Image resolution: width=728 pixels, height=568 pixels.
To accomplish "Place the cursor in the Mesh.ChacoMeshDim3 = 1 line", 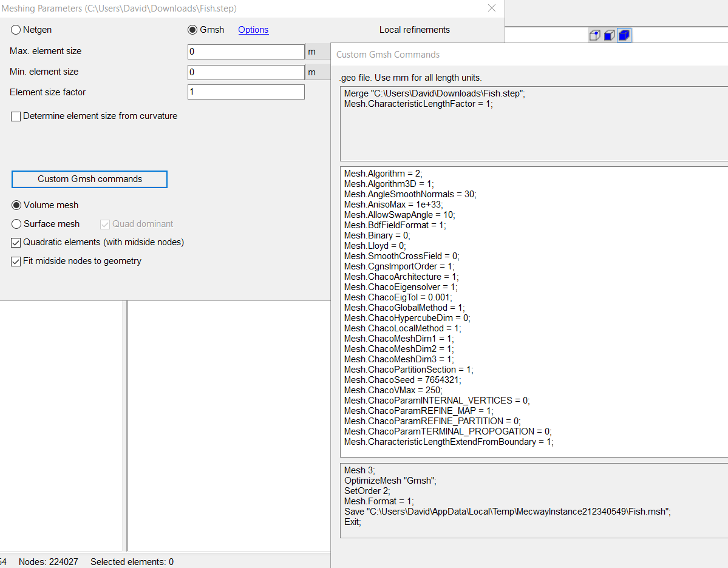I will [x=399, y=359].
